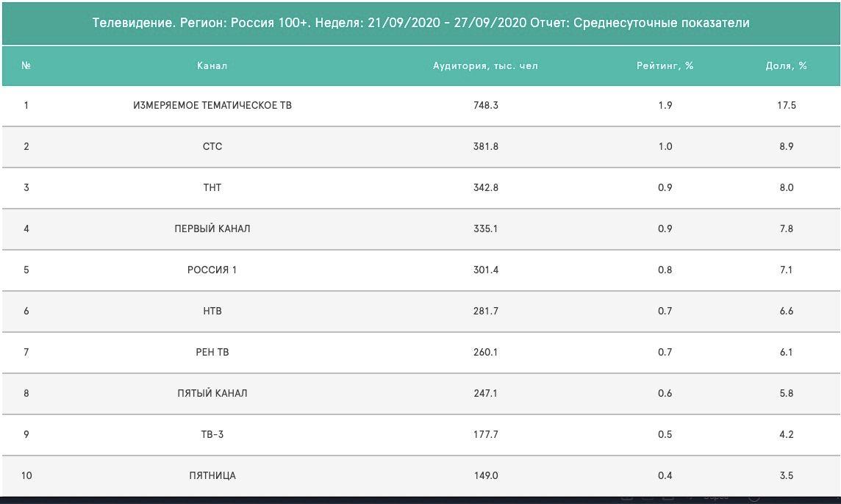
Task: Click the "НТВ" channel name
Action: pyautogui.click(x=212, y=311)
